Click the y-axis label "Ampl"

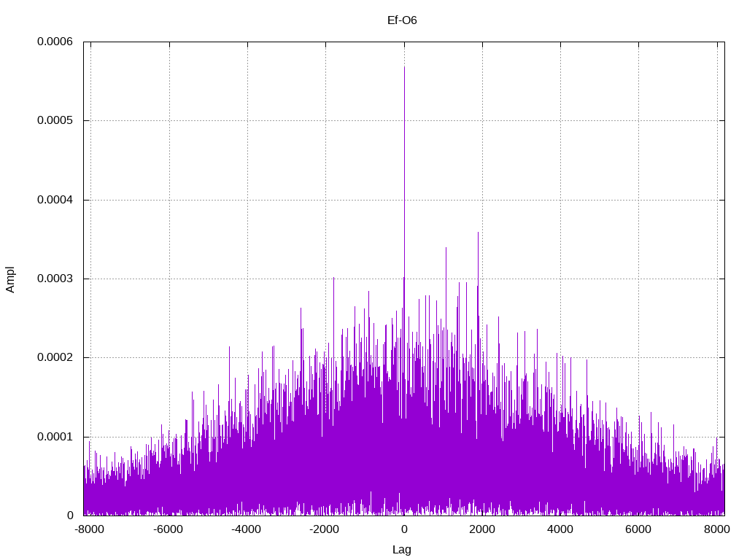pyautogui.click(x=10, y=279)
